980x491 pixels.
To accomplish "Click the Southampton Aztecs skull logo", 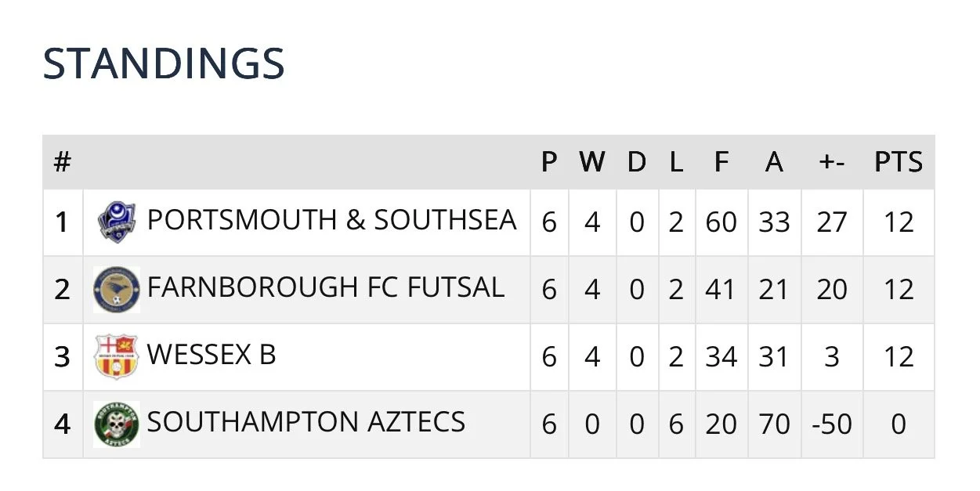I will (x=116, y=424).
